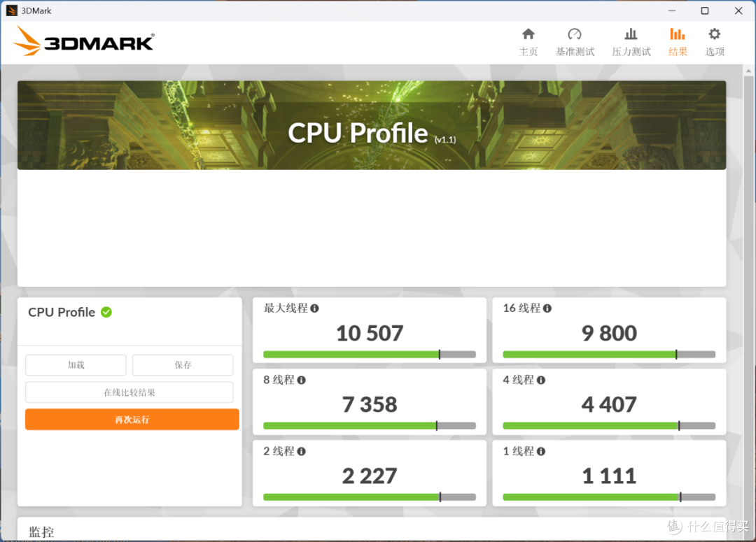
Task: Minimize the 3DMark window
Action: tap(671, 10)
